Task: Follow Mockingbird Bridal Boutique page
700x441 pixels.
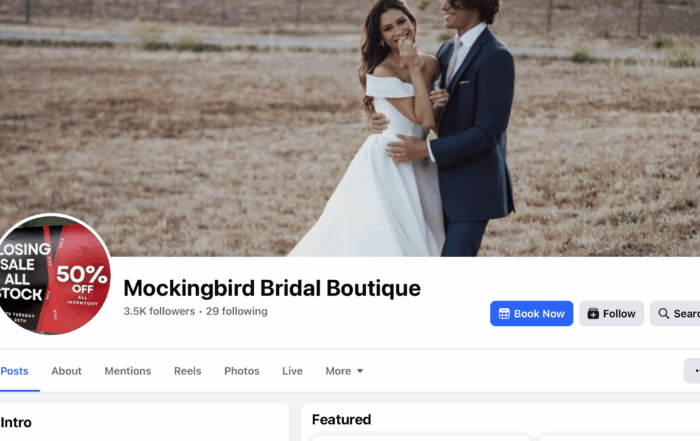Action: tap(612, 313)
